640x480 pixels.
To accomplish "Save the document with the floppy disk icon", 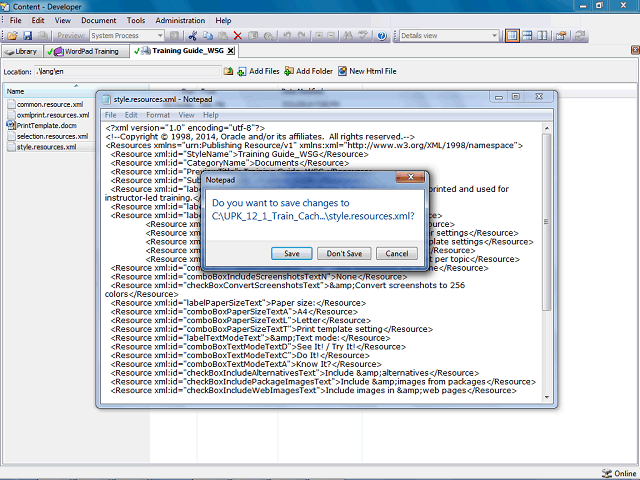I will 27,36.
